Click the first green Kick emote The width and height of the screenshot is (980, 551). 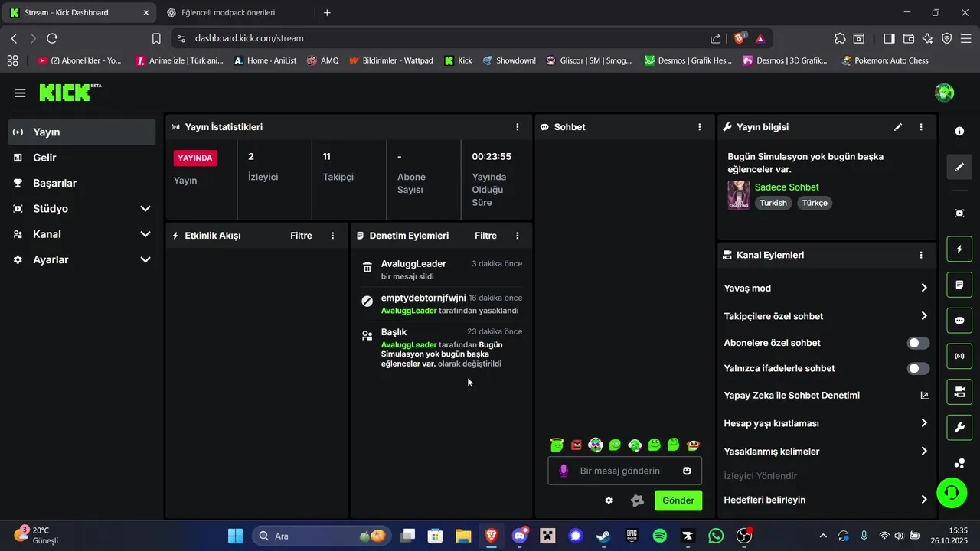pos(557,445)
